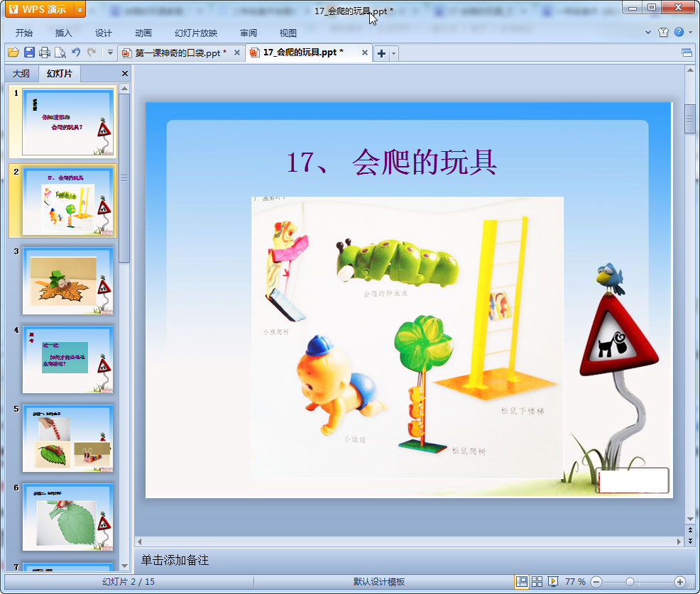The height and width of the screenshot is (594, 700).
Task: Open help with question mark icon
Action: [679, 32]
